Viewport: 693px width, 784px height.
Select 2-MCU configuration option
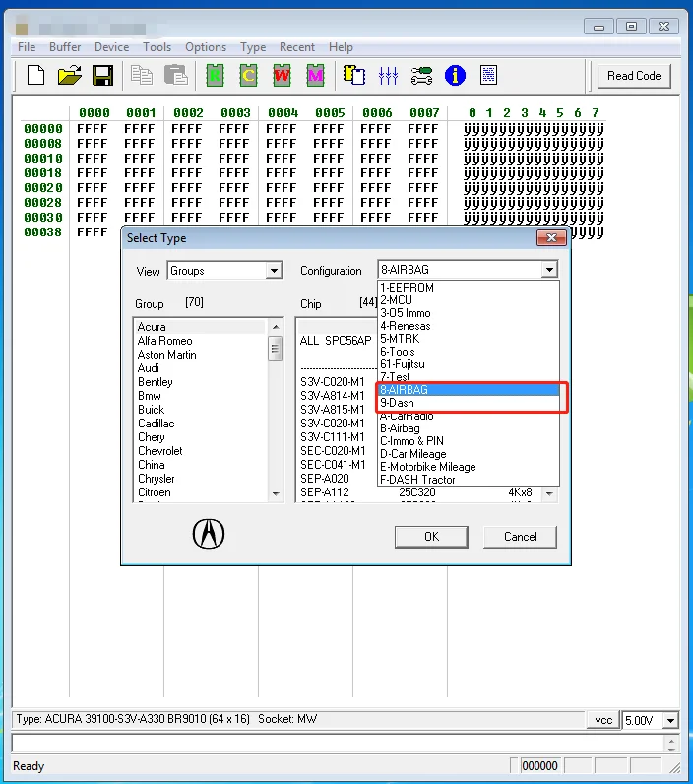tap(469, 300)
